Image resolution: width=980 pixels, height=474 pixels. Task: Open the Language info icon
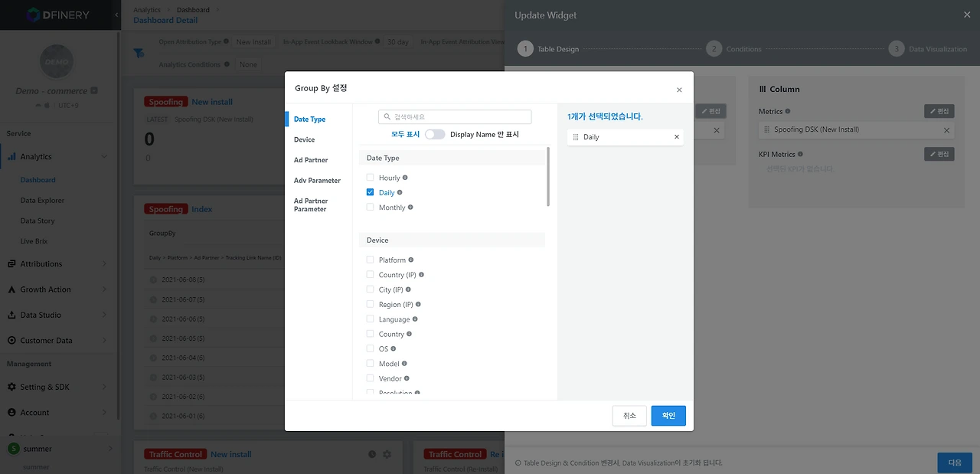pos(415,319)
